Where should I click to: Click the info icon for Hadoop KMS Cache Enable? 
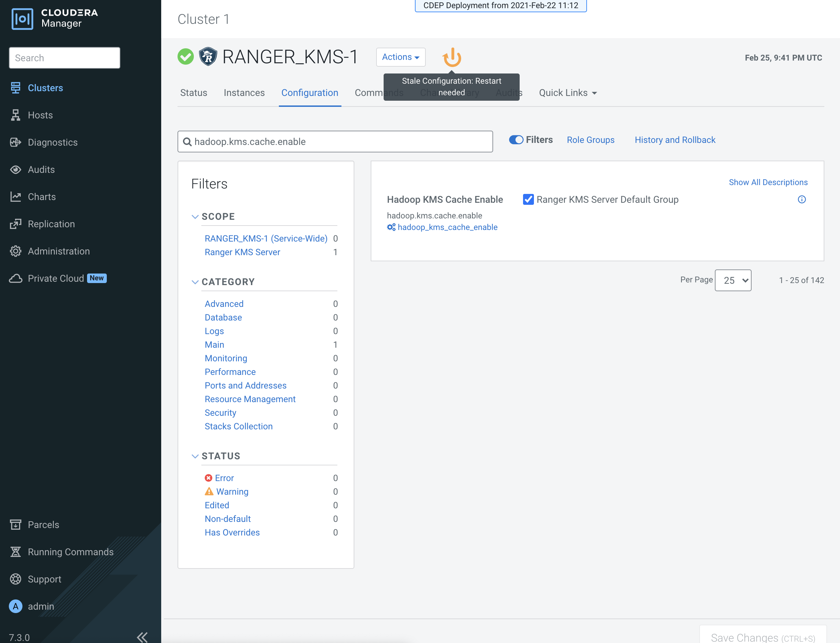(x=801, y=199)
